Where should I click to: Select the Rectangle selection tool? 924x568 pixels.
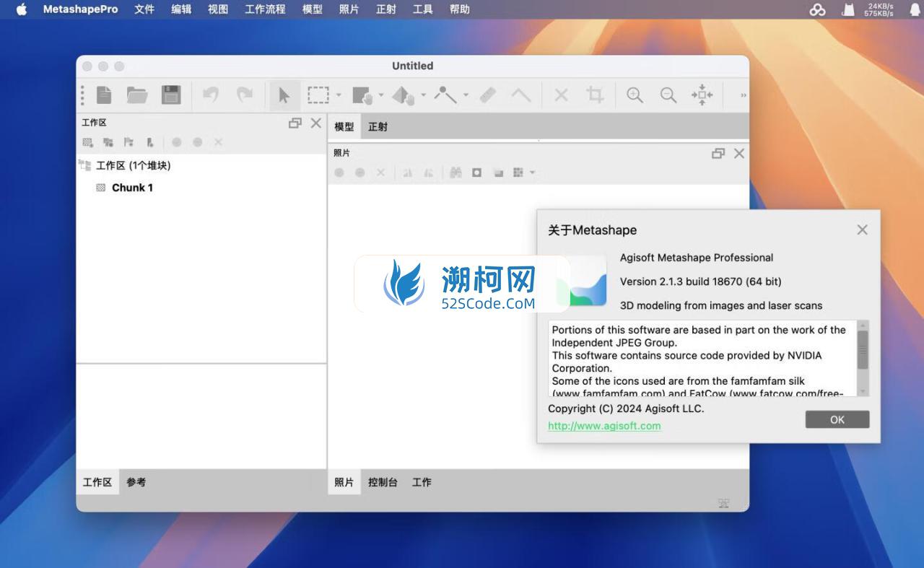tap(318, 95)
